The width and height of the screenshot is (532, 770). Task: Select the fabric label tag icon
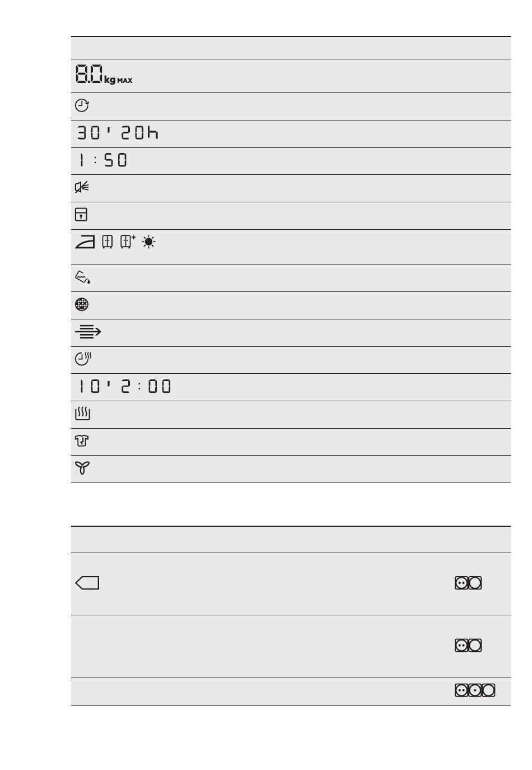pyautogui.click(x=87, y=583)
